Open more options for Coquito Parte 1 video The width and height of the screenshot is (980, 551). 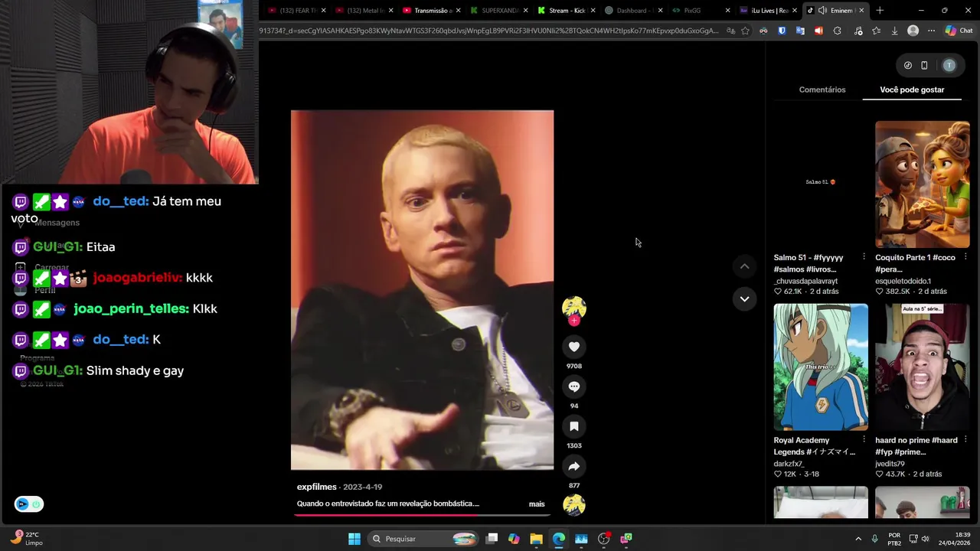[x=965, y=257]
